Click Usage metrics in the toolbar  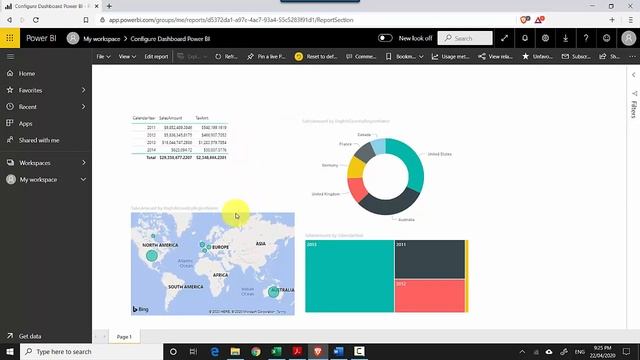pos(451,56)
